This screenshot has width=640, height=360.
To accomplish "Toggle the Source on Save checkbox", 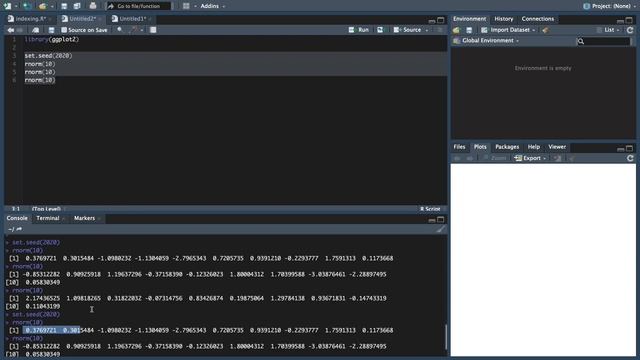I will (x=64, y=30).
